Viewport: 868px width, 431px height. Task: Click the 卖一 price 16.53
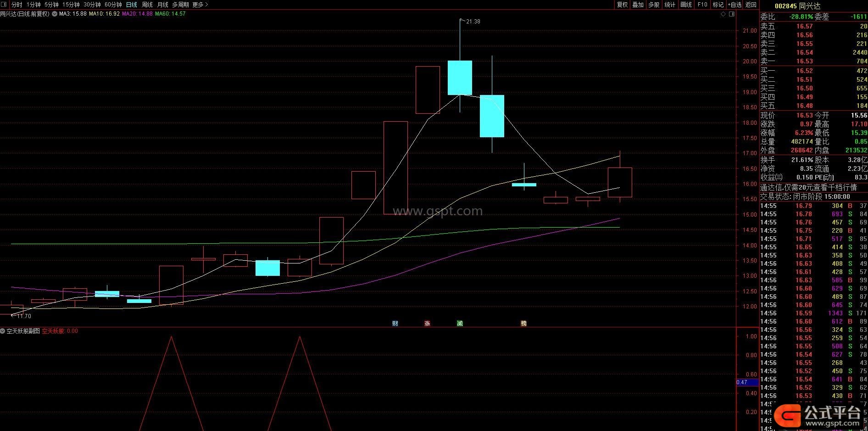pyautogui.click(x=804, y=61)
